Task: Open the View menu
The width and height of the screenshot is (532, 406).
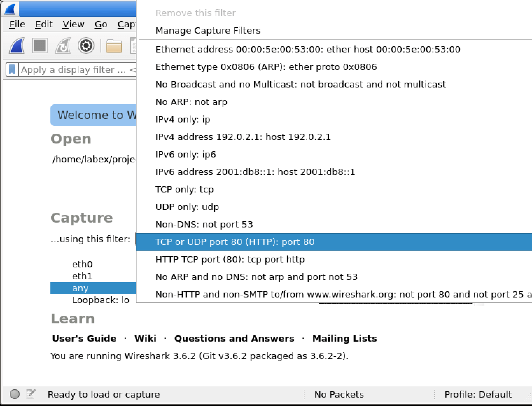Action: click(73, 24)
